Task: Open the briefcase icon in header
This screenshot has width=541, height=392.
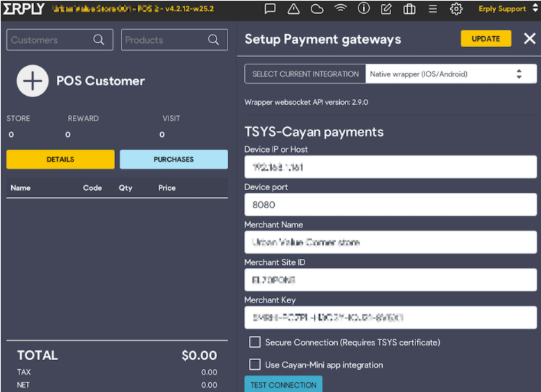Action: pyautogui.click(x=409, y=8)
